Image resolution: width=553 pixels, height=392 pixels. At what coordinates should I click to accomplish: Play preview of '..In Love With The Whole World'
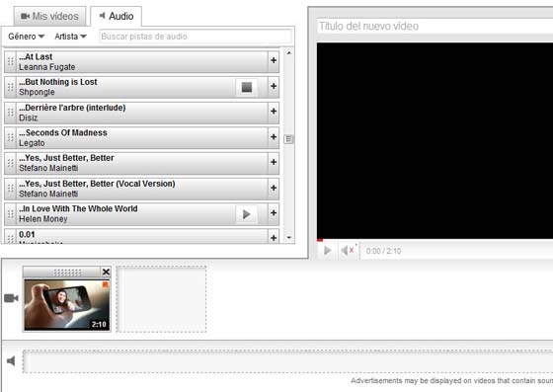[247, 214]
